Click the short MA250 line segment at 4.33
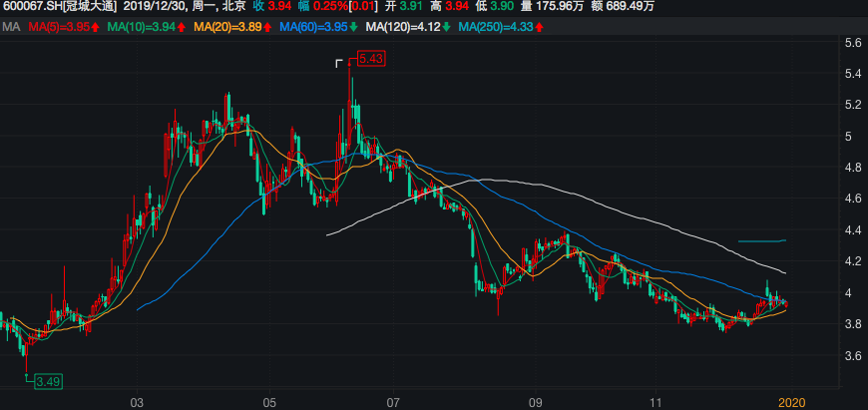This screenshot has height=410, width=868. tap(761, 240)
